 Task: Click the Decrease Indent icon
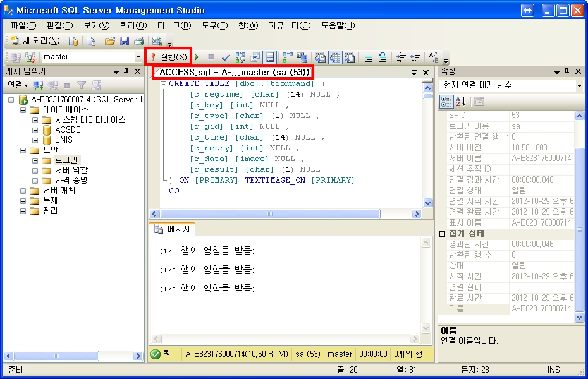point(401,57)
